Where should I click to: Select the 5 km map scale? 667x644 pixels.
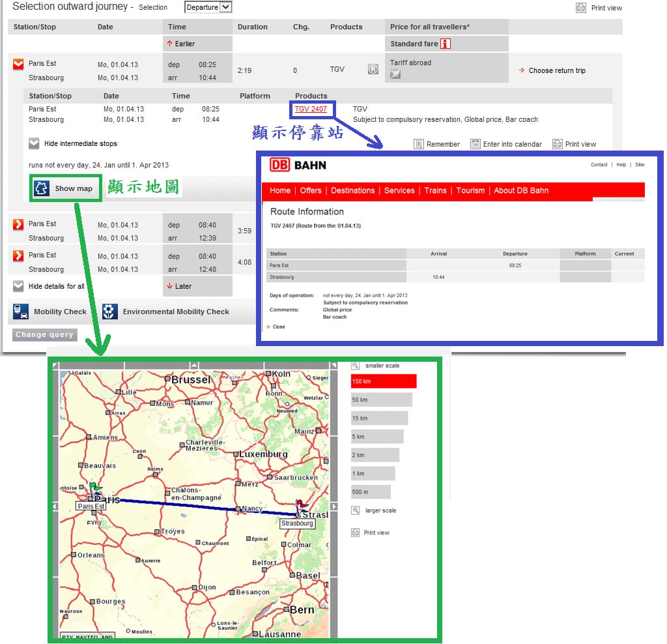pos(377,436)
